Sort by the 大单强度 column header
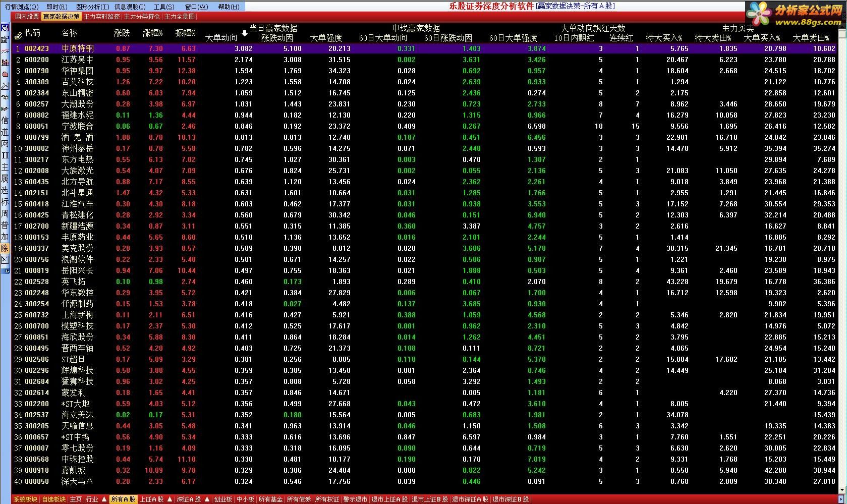 (326, 38)
